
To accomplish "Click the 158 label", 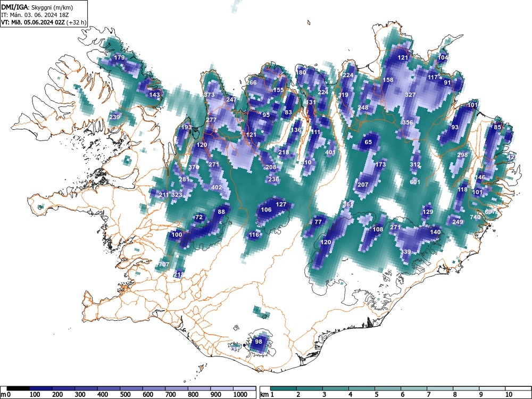I will [388, 80].
